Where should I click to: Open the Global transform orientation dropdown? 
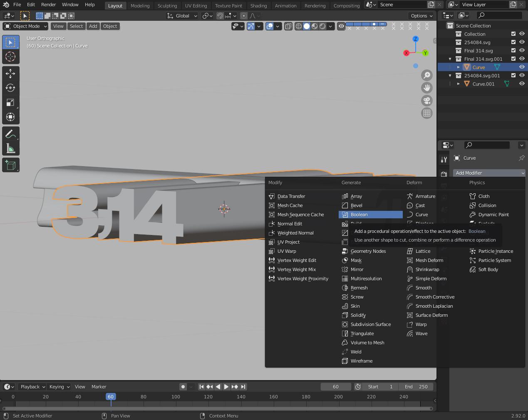coord(182,16)
